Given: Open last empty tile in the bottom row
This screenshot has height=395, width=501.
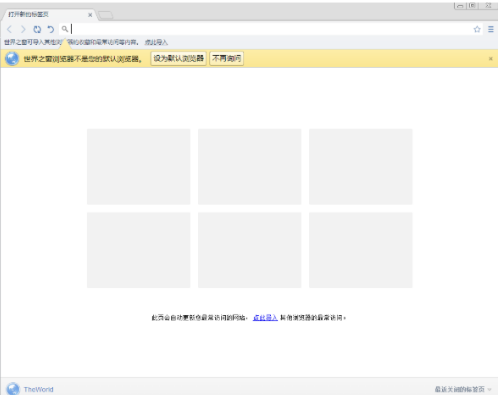Looking at the screenshot, I should [x=361, y=250].
